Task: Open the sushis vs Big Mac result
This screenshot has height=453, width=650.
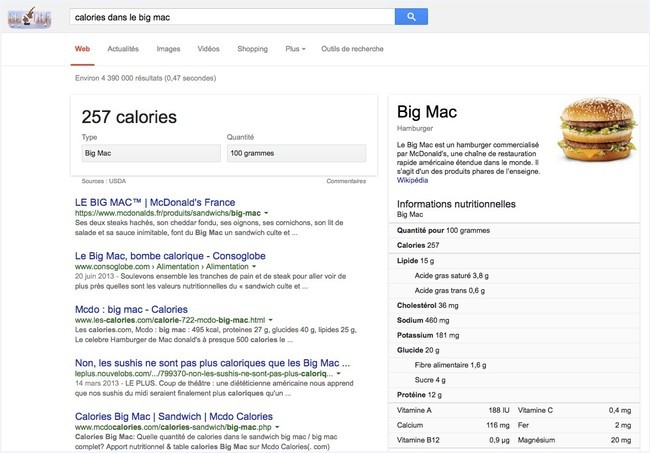Action: 213,363
